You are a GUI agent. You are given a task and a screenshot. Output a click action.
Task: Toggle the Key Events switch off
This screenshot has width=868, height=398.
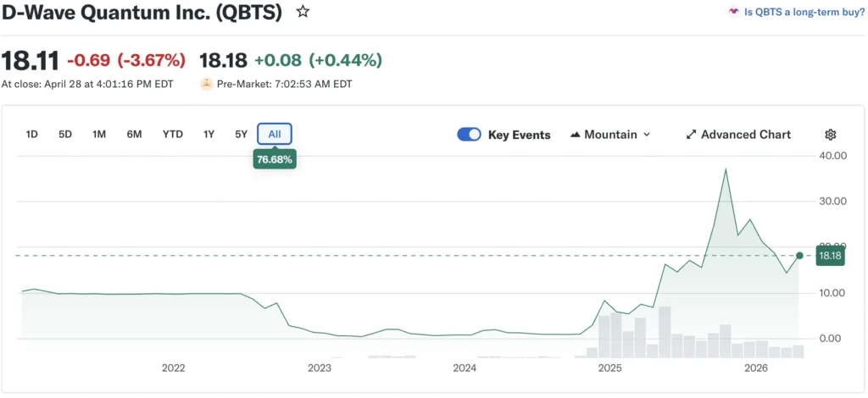pos(469,135)
